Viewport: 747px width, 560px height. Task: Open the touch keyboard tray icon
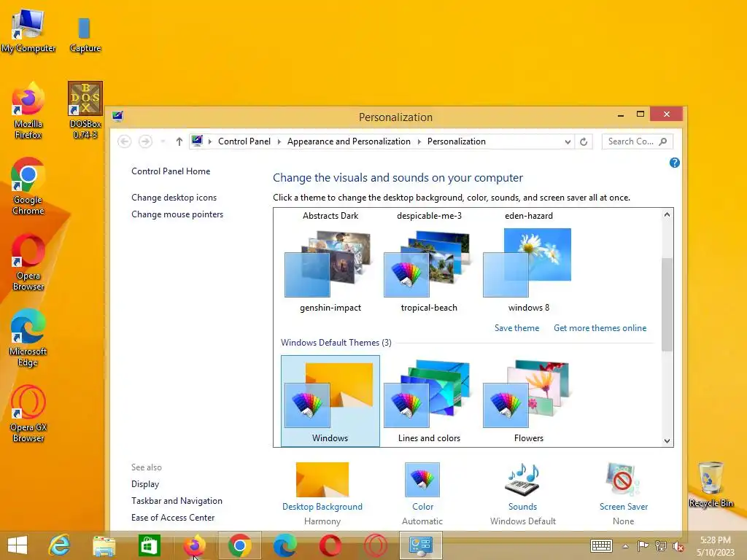point(601,545)
